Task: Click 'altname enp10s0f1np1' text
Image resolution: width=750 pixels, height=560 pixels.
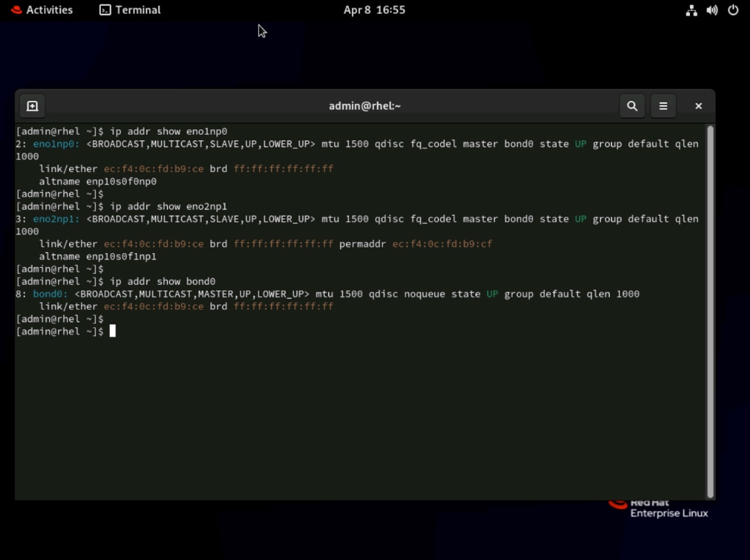Action: point(97,256)
